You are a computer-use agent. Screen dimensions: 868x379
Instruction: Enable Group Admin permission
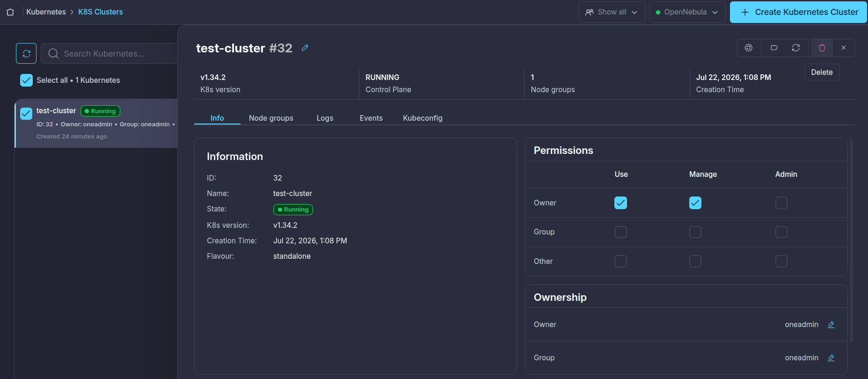pos(781,232)
